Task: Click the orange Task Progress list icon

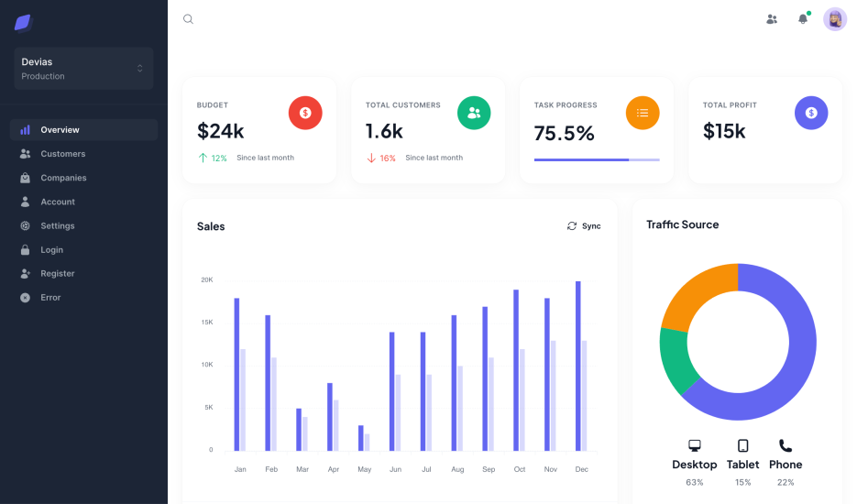Action: point(643,113)
